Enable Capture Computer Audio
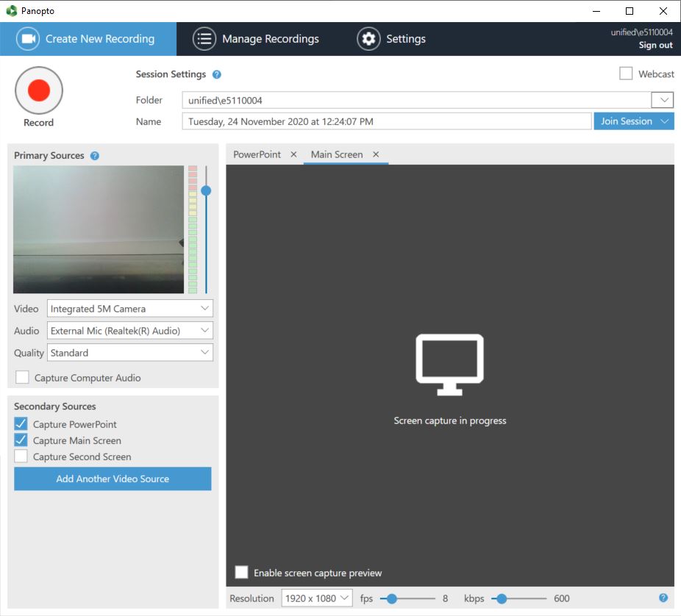The height and width of the screenshot is (616, 681). click(22, 377)
